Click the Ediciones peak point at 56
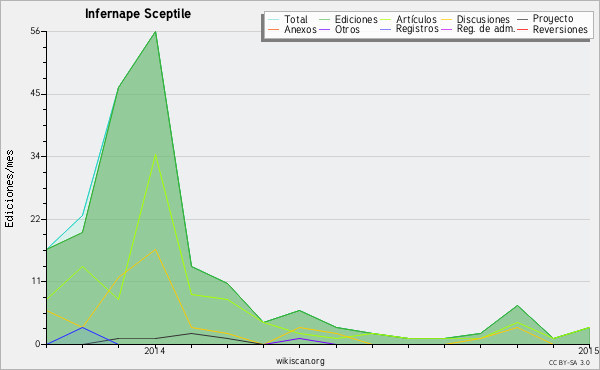 point(155,32)
